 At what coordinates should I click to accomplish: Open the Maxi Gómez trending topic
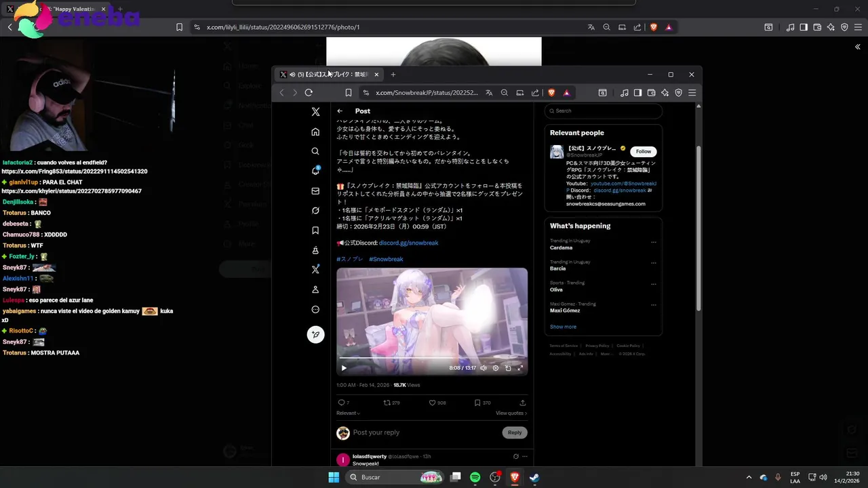(565, 310)
